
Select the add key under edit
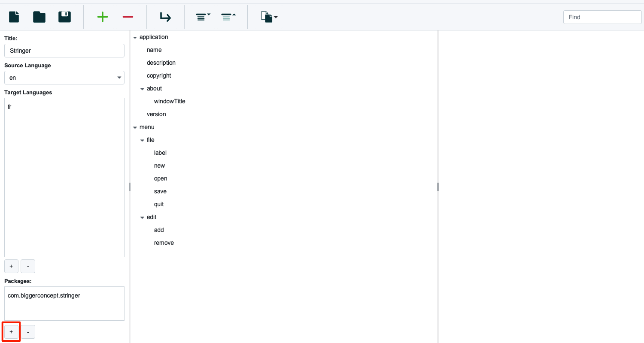click(x=159, y=230)
